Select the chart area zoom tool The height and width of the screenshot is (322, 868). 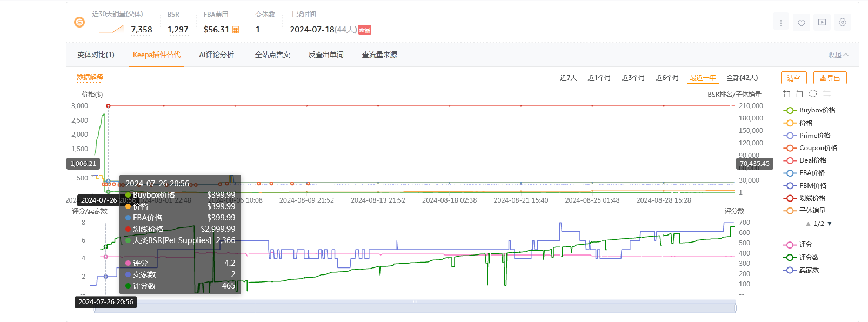pyautogui.click(x=786, y=94)
